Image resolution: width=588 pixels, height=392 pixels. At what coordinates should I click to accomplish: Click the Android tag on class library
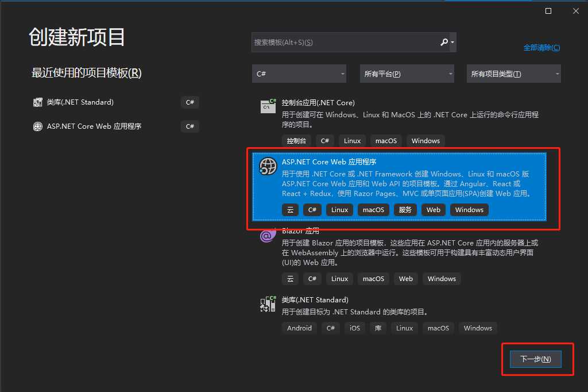click(x=299, y=328)
